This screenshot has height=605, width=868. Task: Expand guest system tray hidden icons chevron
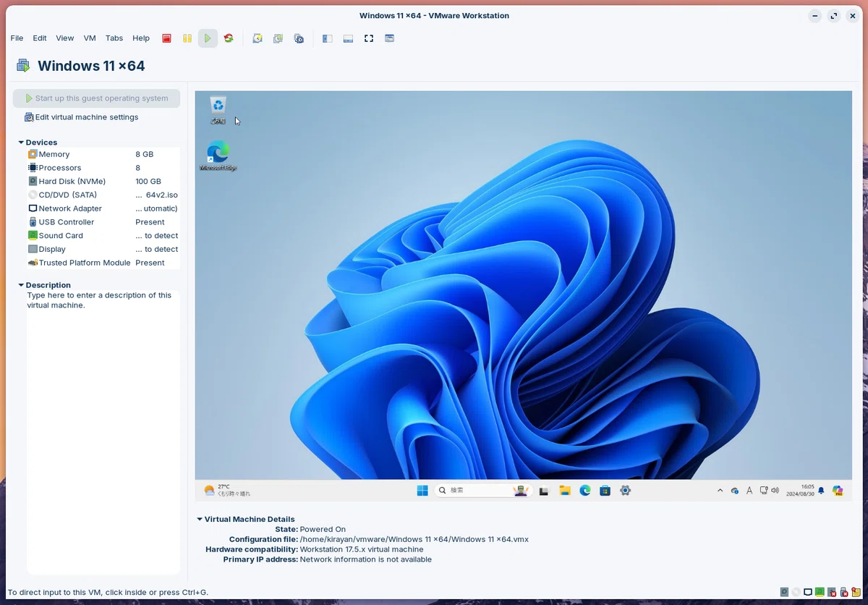[720, 491]
